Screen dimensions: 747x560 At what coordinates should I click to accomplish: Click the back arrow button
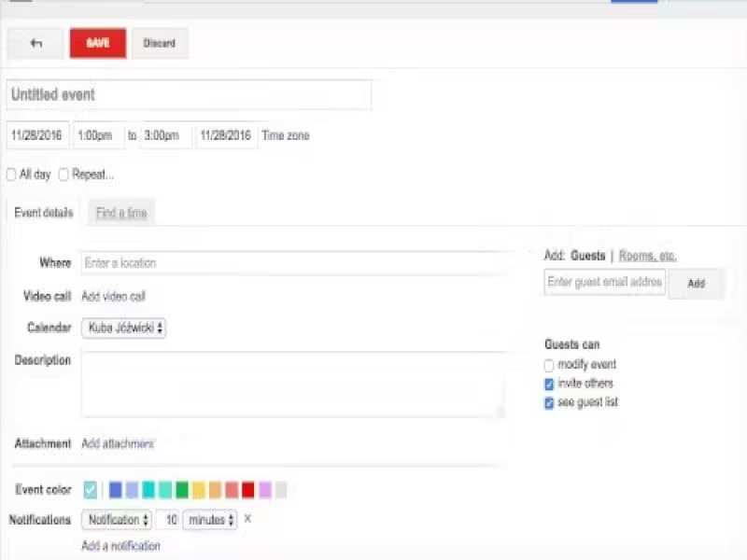(35, 43)
